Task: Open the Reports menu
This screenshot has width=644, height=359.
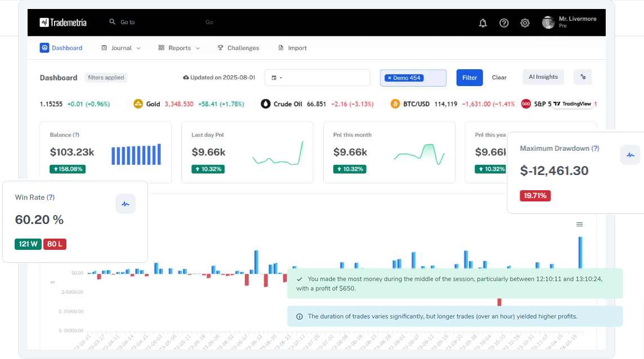Action: 179,48
